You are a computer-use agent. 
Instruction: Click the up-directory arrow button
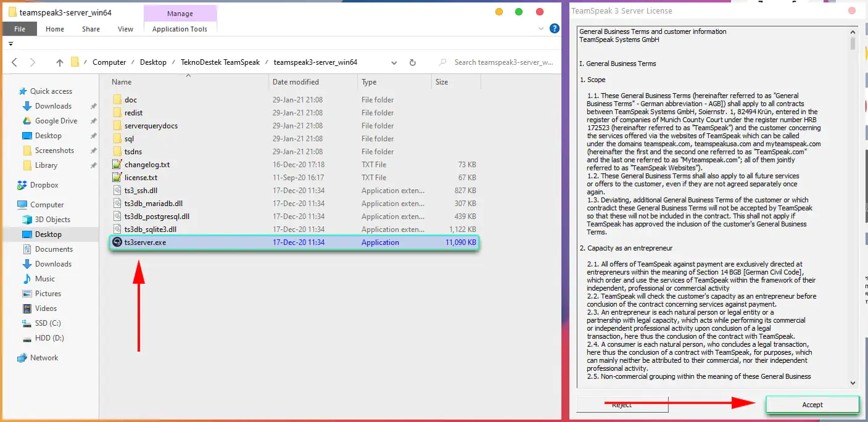click(x=59, y=62)
